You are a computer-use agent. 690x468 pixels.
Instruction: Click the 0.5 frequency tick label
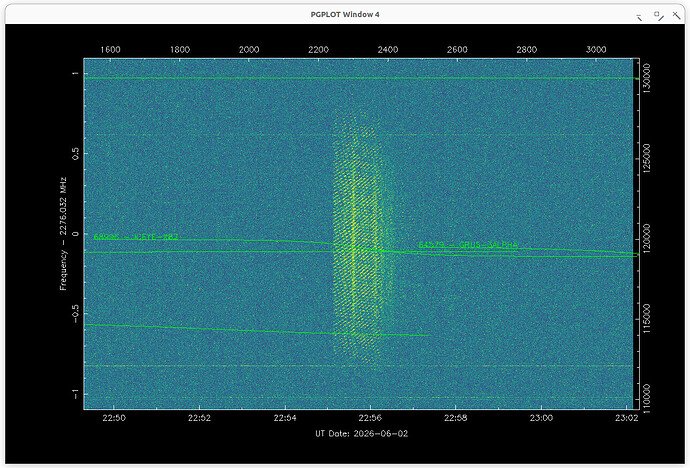75,154
